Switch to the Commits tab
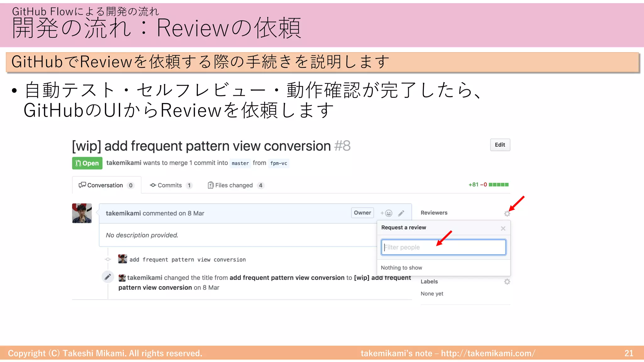Screen dimensions: 644x362 (171, 185)
